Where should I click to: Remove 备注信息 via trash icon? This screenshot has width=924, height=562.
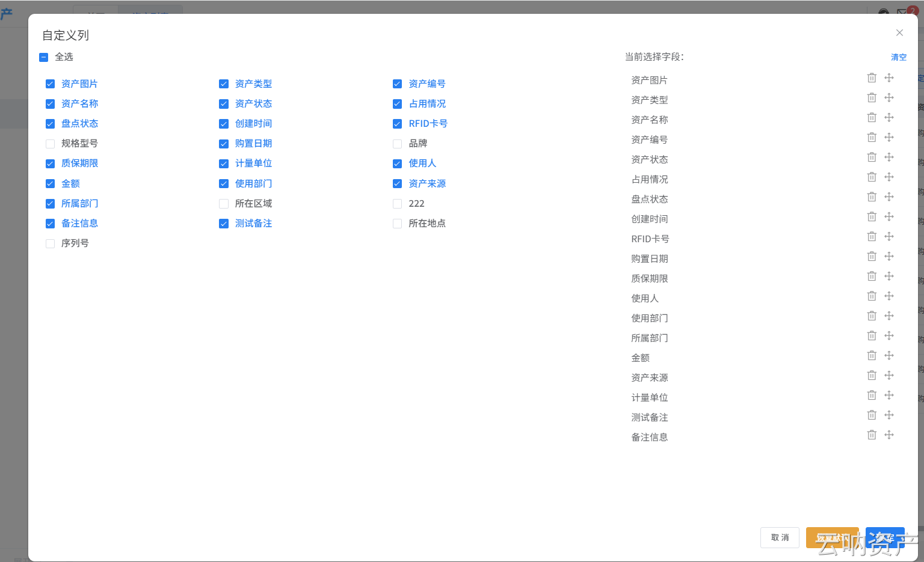(872, 435)
